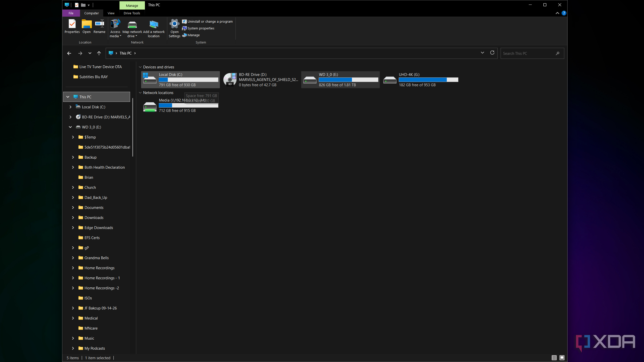Expand the Backup folder node

tap(73, 157)
